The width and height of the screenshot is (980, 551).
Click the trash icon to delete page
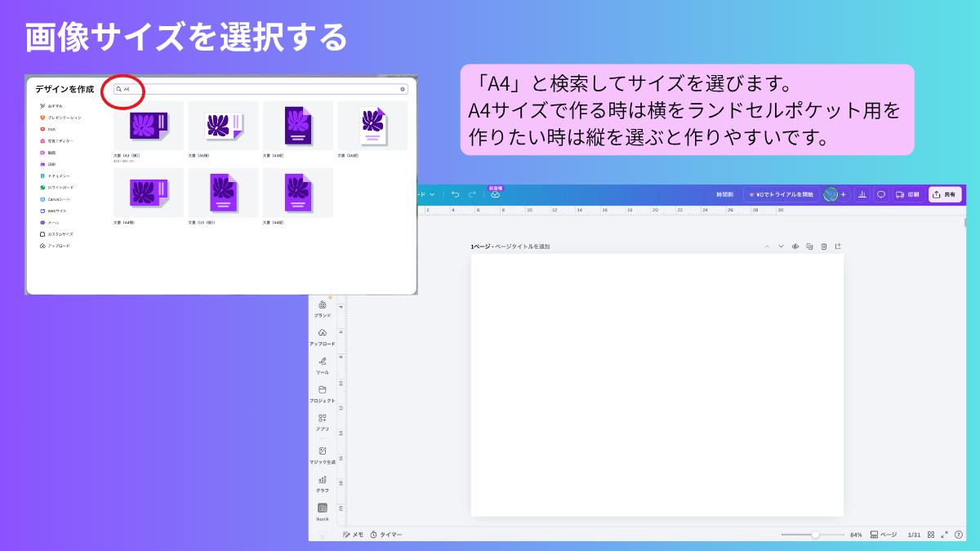824,247
